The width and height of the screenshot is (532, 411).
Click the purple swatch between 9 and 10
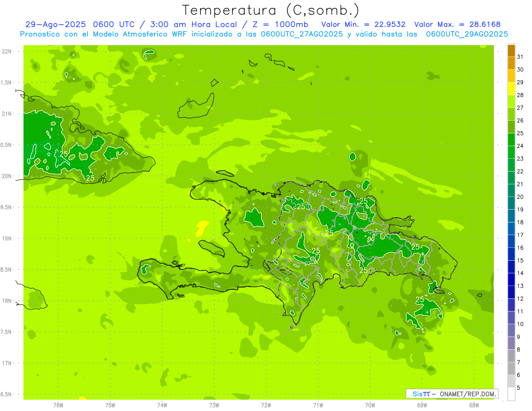pos(511,331)
